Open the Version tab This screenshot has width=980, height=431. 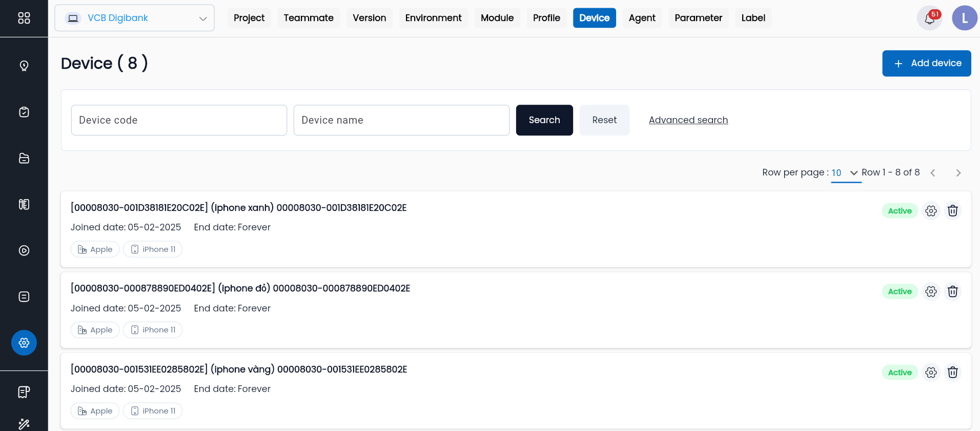coord(370,18)
